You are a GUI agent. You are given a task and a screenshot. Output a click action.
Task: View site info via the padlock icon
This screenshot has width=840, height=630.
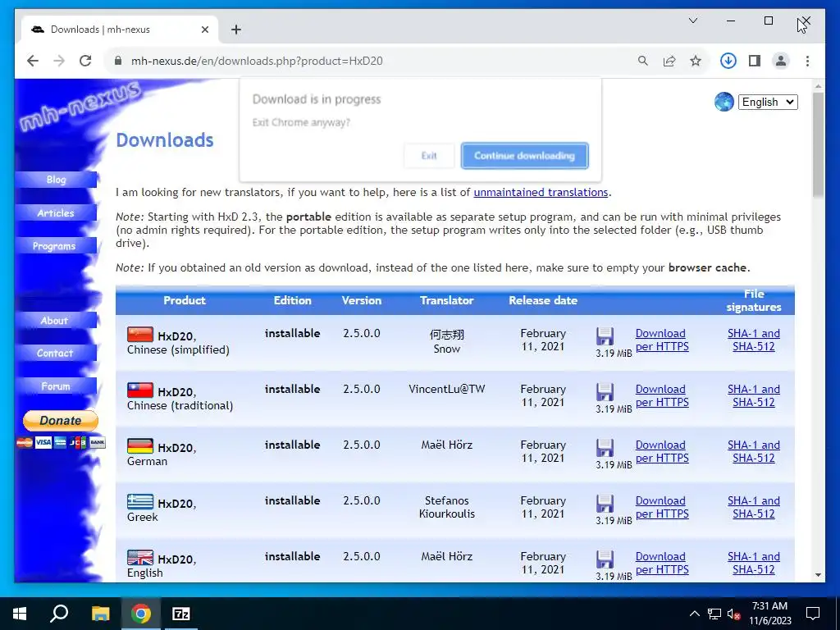pos(118,61)
